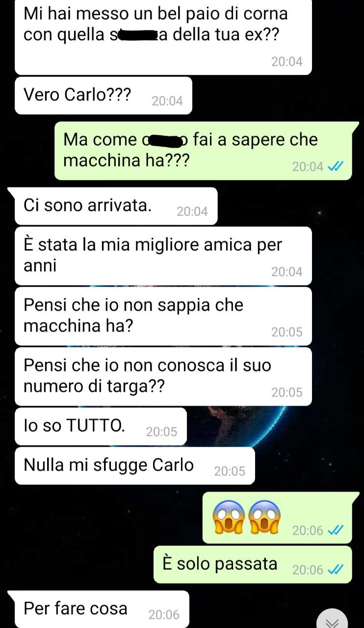Select 'Pensi che io non sappia' message
364x628 pixels.
[163, 316]
